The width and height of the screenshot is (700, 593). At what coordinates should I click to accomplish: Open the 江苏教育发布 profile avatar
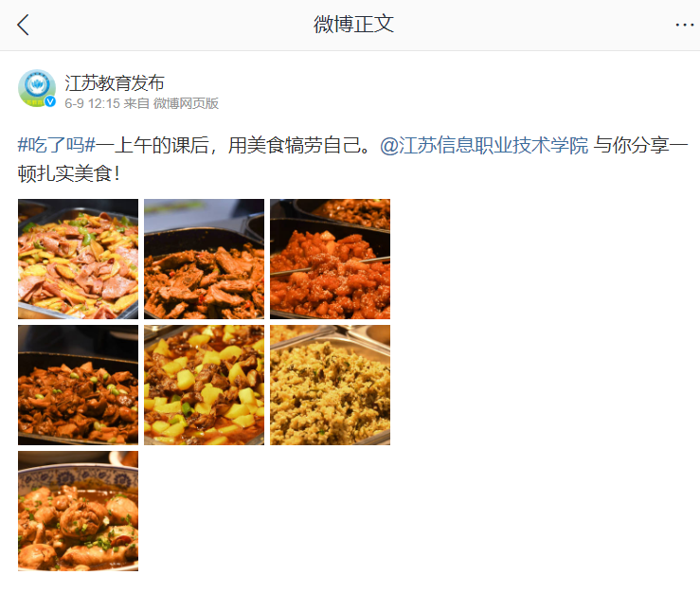pyautogui.click(x=37, y=88)
